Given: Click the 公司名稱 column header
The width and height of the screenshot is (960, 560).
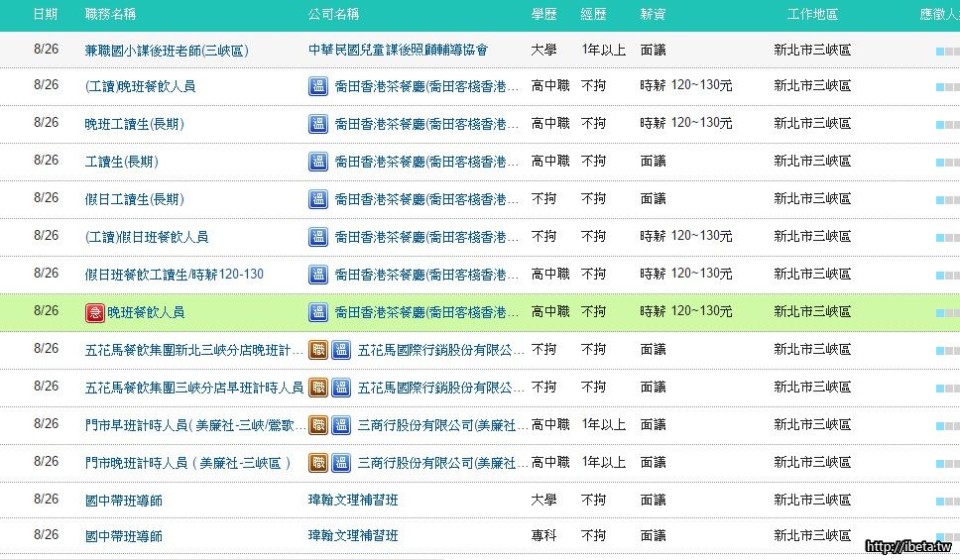Looking at the screenshot, I should pyautogui.click(x=333, y=15).
